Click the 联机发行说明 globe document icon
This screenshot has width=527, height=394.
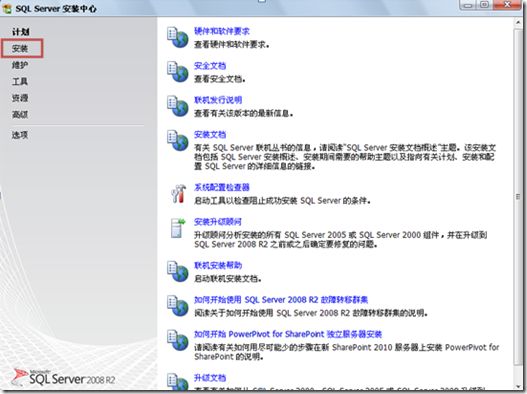point(178,106)
